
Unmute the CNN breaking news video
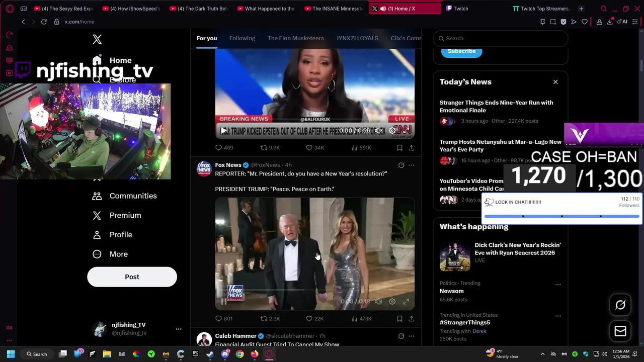click(378, 131)
